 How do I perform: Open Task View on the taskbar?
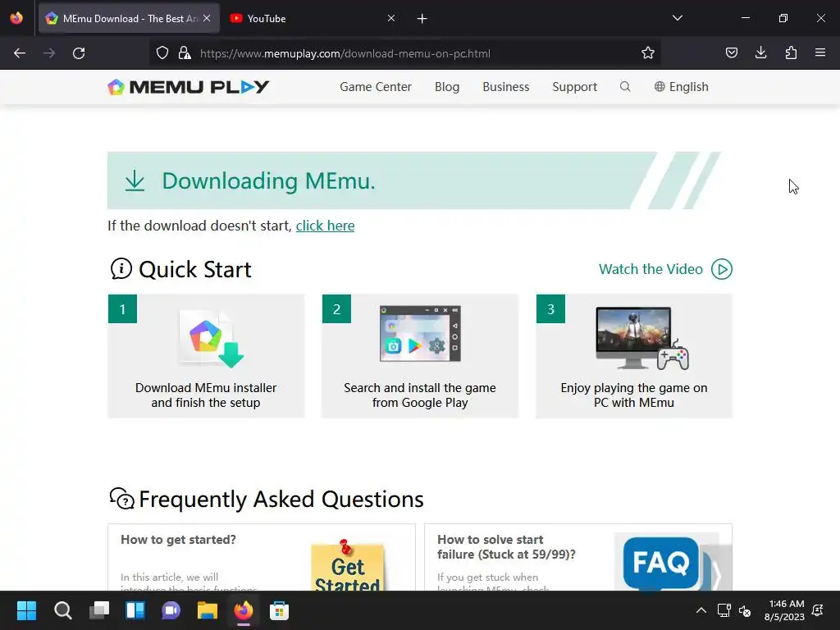(99, 610)
